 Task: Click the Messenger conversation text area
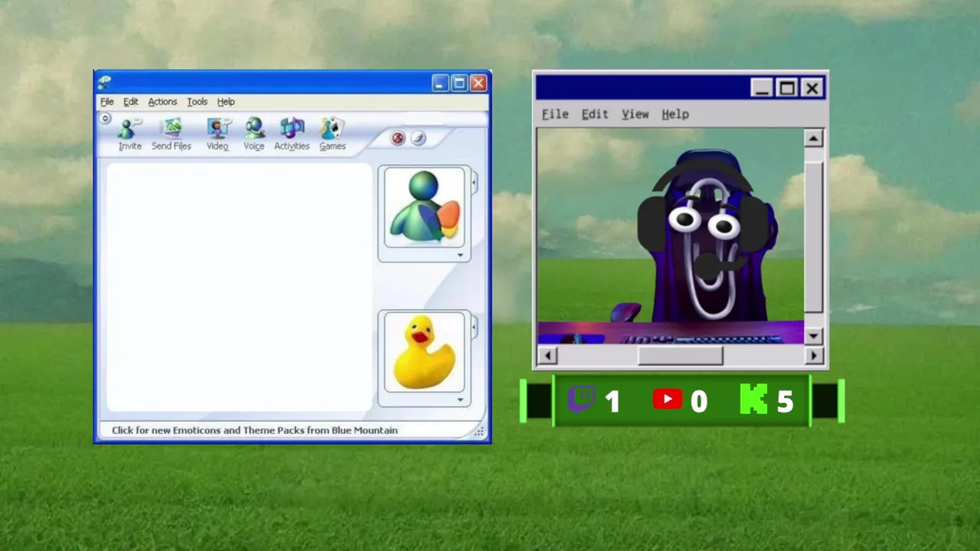239,287
